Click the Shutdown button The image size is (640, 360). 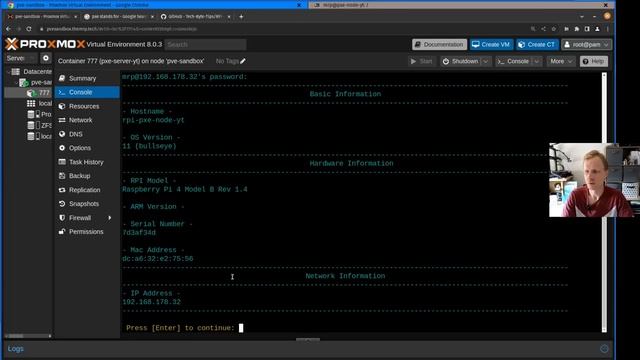[460, 61]
